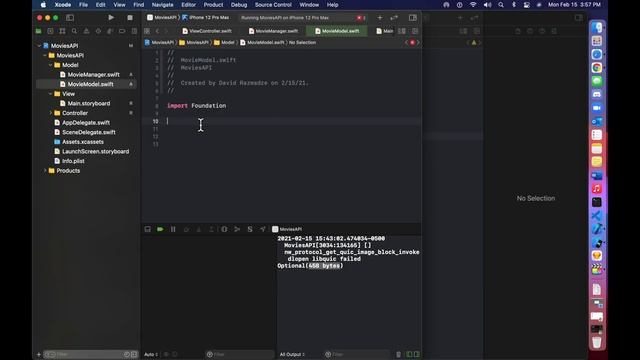
Task: Select the Breakpoint navigator icon
Action: [122, 31]
